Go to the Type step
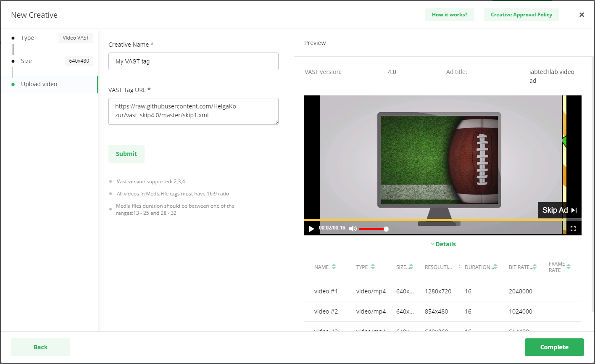The width and height of the screenshot is (595, 364). click(x=28, y=38)
